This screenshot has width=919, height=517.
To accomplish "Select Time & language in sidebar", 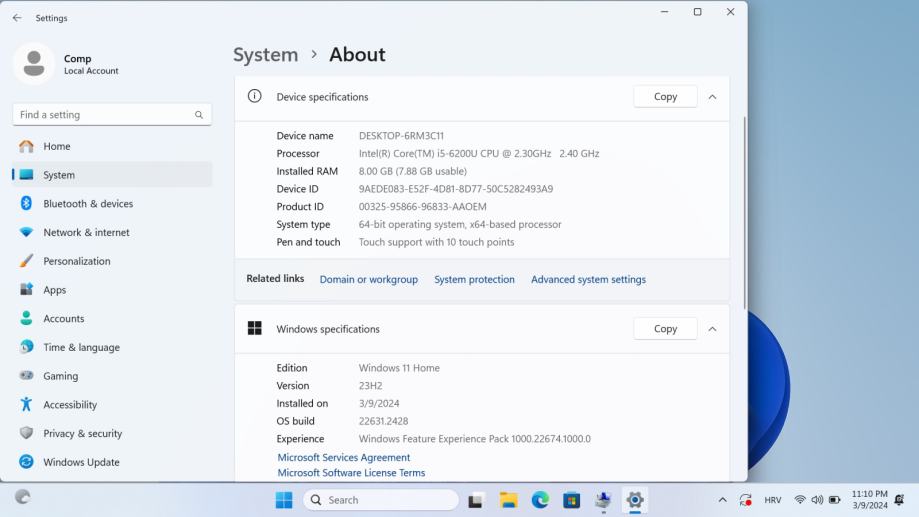I will tap(81, 348).
